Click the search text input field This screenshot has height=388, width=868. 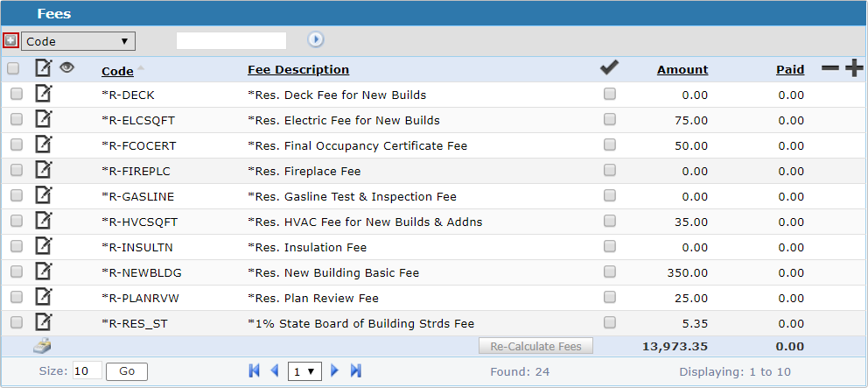(x=231, y=40)
